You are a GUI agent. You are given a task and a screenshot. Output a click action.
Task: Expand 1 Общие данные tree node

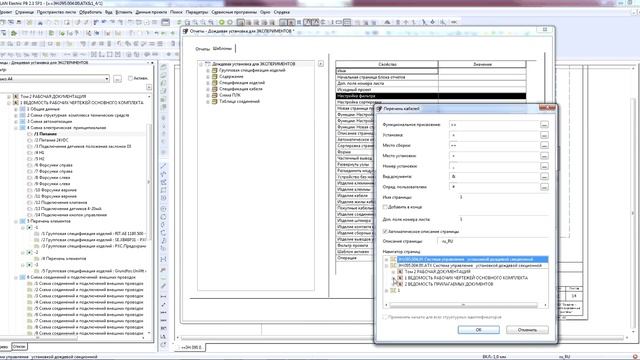point(16,109)
